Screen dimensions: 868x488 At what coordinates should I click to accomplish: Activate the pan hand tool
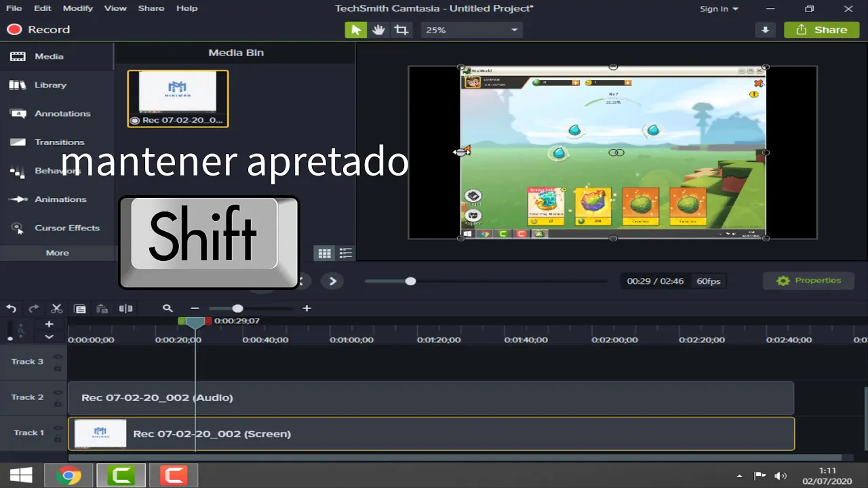378,30
